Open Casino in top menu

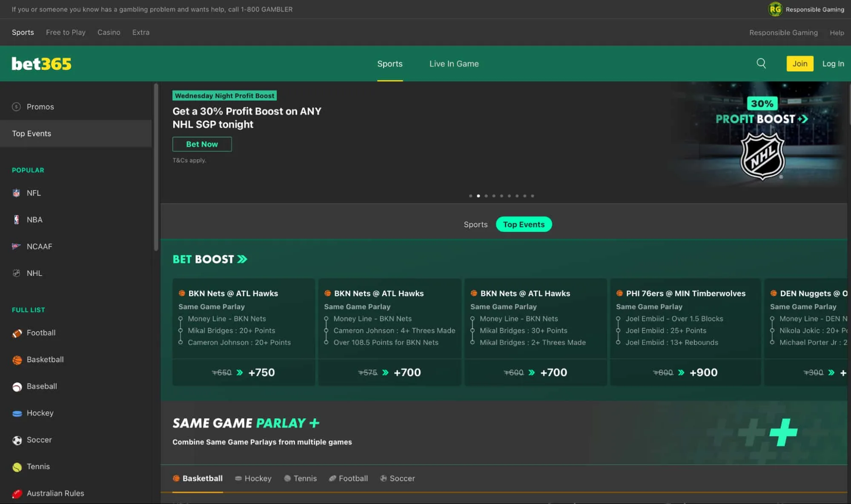(x=109, y=32)
